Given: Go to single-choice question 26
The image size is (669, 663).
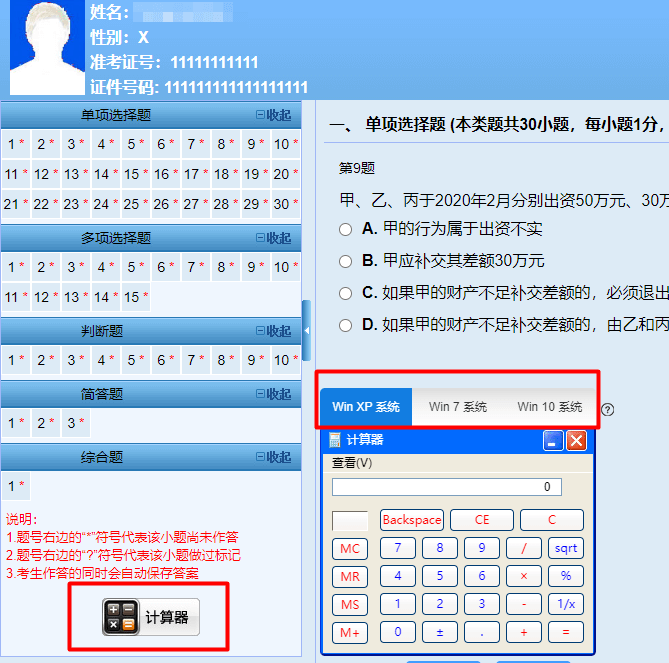Looking at the screenshot, I should tap(166, 204).
